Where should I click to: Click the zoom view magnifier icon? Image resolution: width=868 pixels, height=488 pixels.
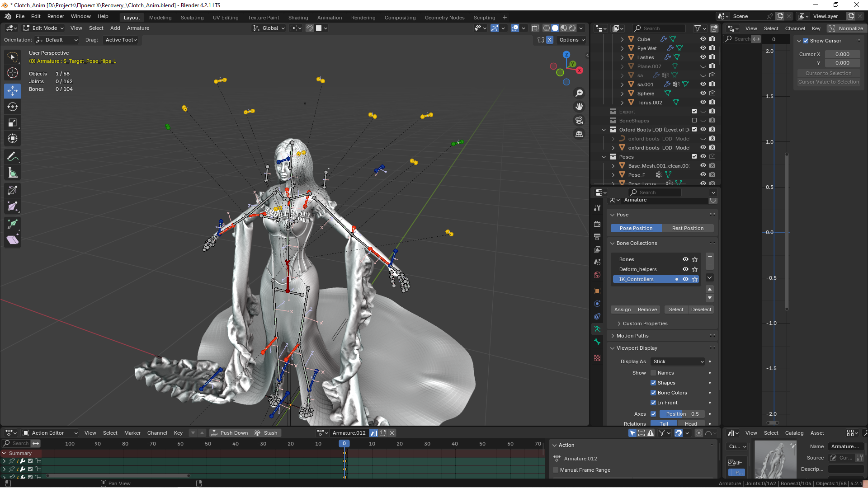click(x=579, y=93)
